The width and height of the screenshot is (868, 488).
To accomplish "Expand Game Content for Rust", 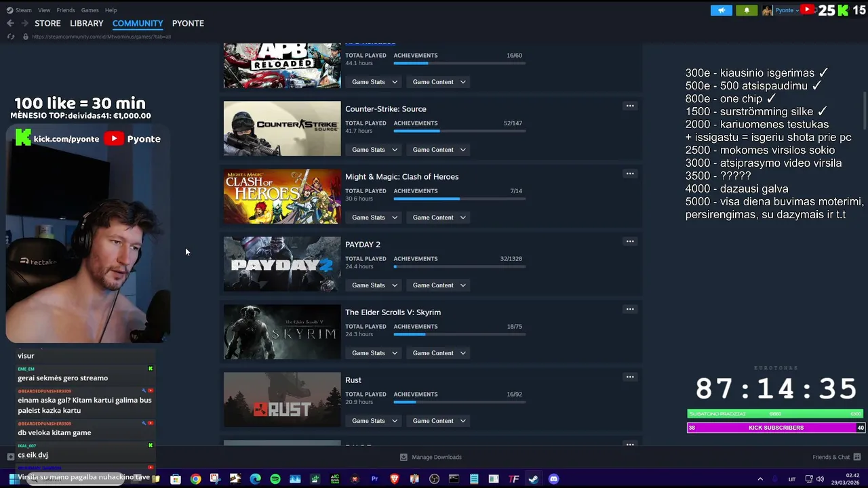I will pos(439,421).
